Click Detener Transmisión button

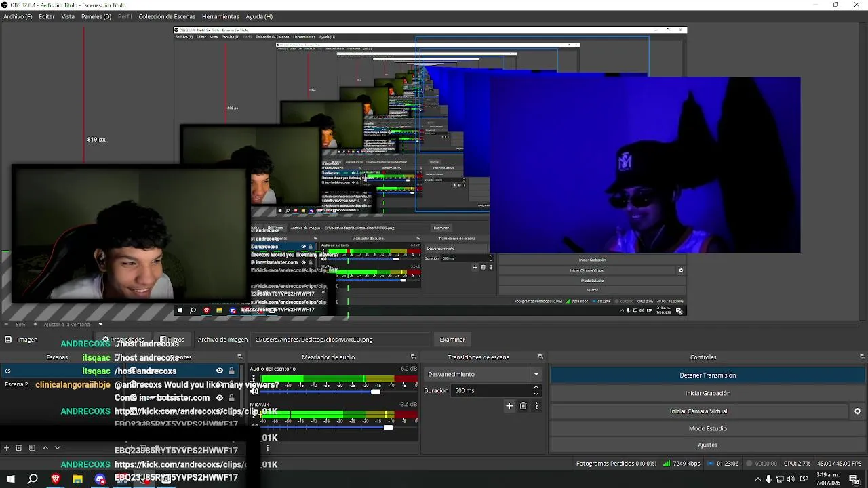click(x=707, y=375)
